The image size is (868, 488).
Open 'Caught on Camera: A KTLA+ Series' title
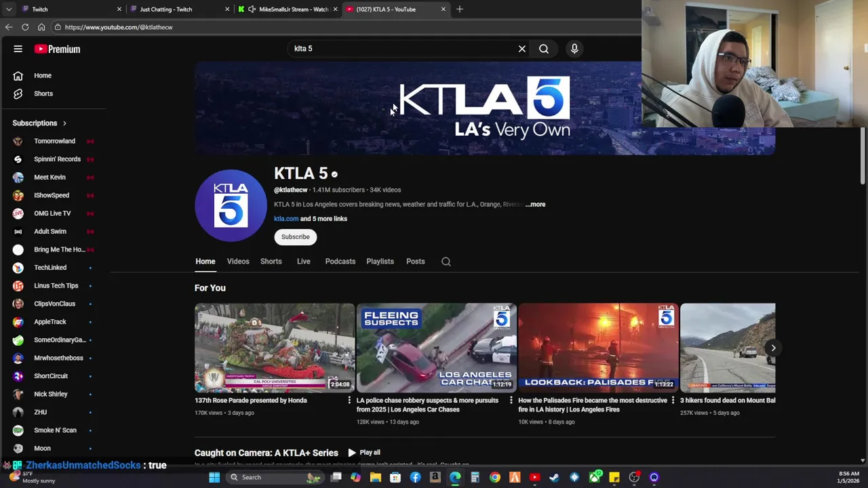point(266,453)
